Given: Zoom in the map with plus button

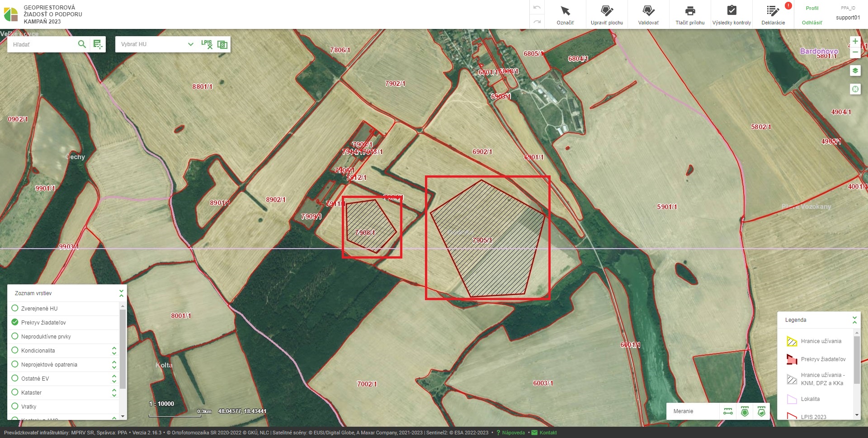Looking at the screenshot, I should pos(855,41).
